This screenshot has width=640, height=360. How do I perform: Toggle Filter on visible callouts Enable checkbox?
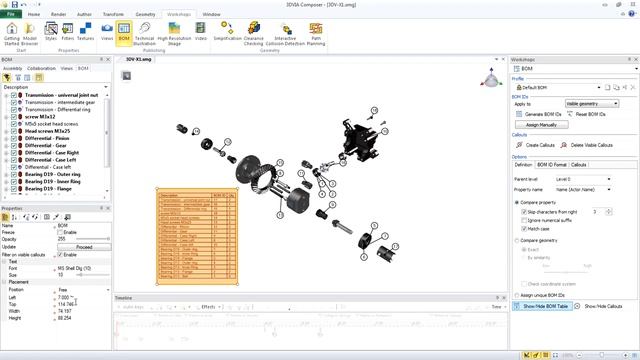pos(60,255)
